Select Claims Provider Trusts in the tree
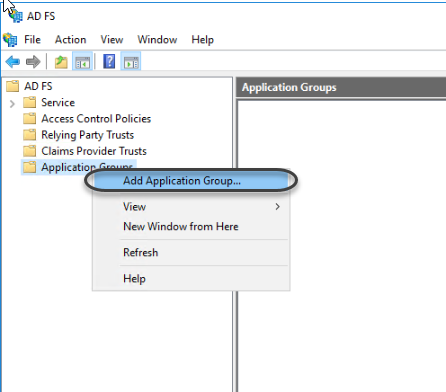The image size is (446, 392). pyautogui.click(x=94, y=151)
